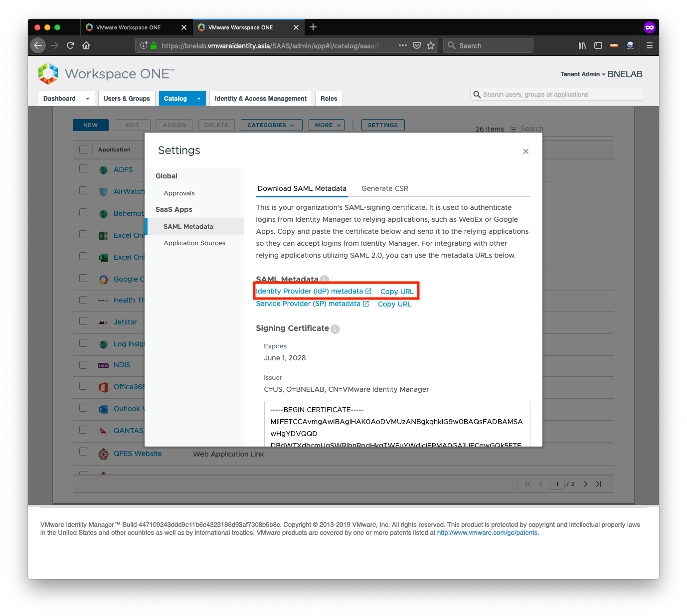This screenshot has height=616, width=687.
Task: Toggle the select-all checkbox in Application header
Action: (x=83, y=150)
